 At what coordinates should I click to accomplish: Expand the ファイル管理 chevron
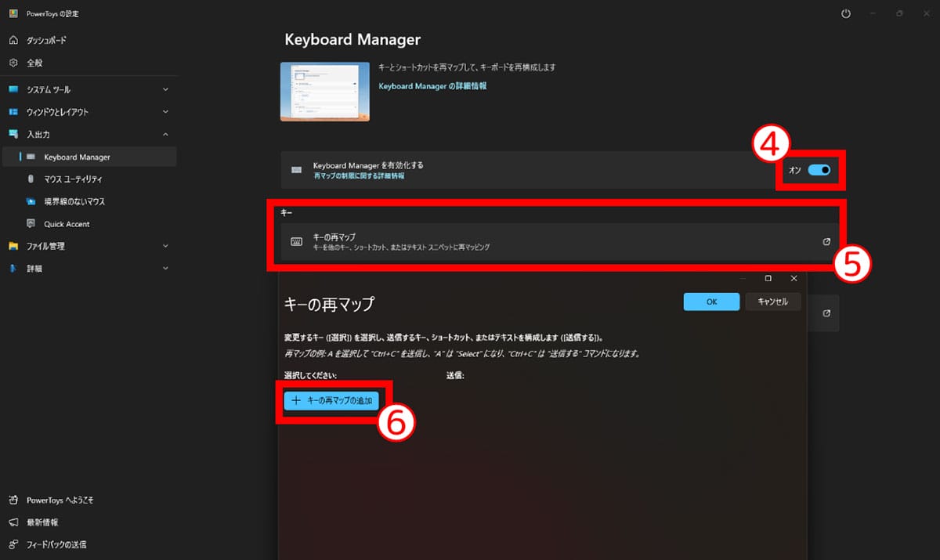coord(165,246)
